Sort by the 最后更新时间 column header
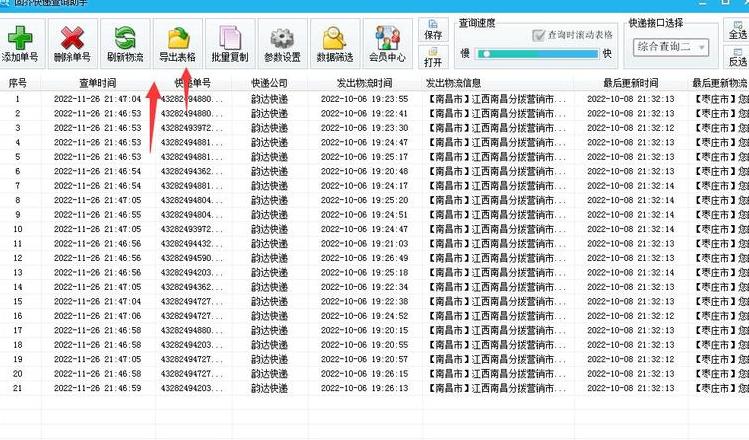The height and width of the screenshot is (440, 749). tap(631, 83)
